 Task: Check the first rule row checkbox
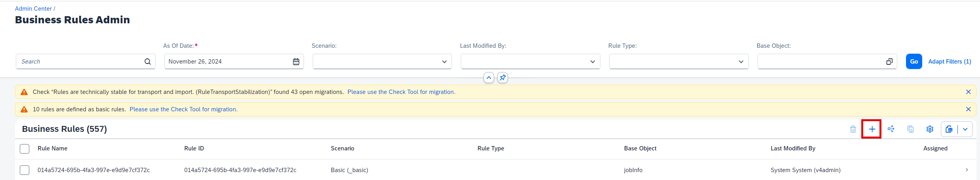tap(25, 170)
